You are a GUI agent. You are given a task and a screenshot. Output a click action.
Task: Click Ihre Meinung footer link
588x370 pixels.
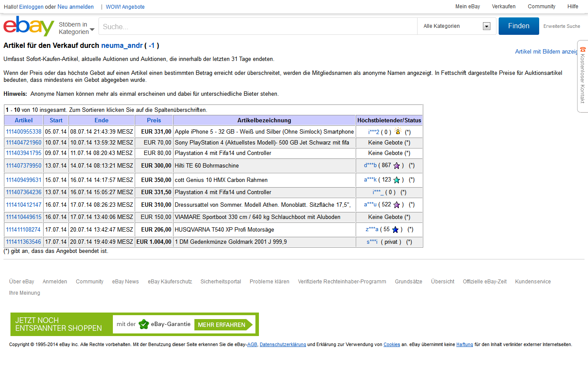[x=24, y=293]
